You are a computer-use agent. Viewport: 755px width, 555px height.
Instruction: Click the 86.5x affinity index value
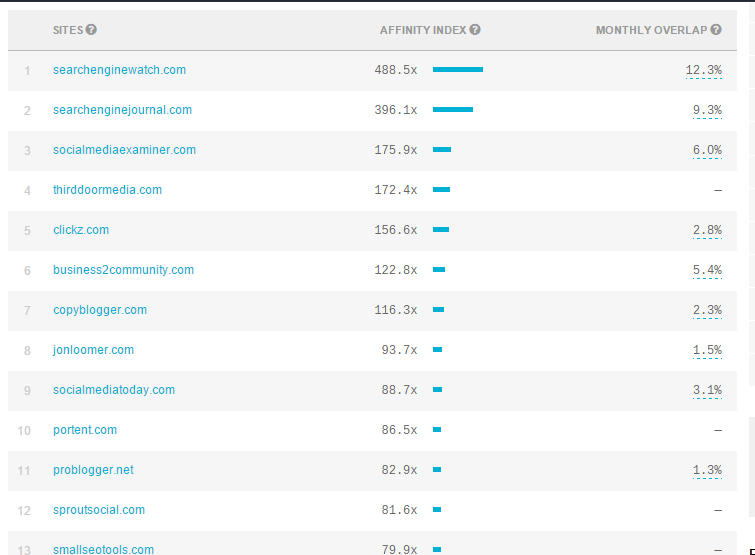click(399, 429)
